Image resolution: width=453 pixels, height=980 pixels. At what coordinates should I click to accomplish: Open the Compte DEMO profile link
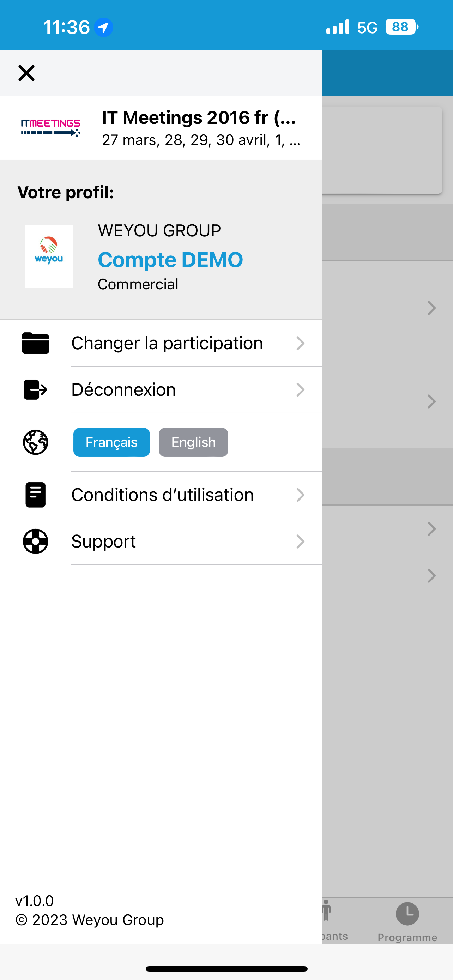point(170,260)
